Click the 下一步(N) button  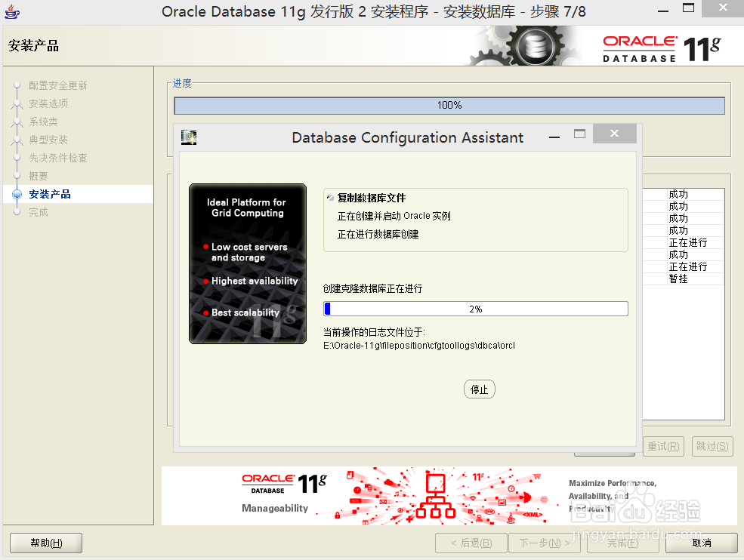click(x=545, y=543)
